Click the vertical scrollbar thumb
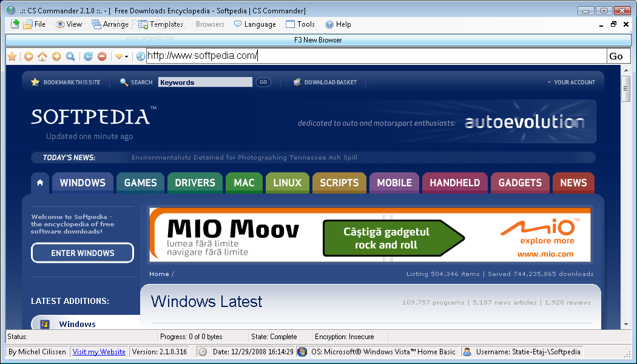This screenshot has height=364, width=637. pos(625,89)
